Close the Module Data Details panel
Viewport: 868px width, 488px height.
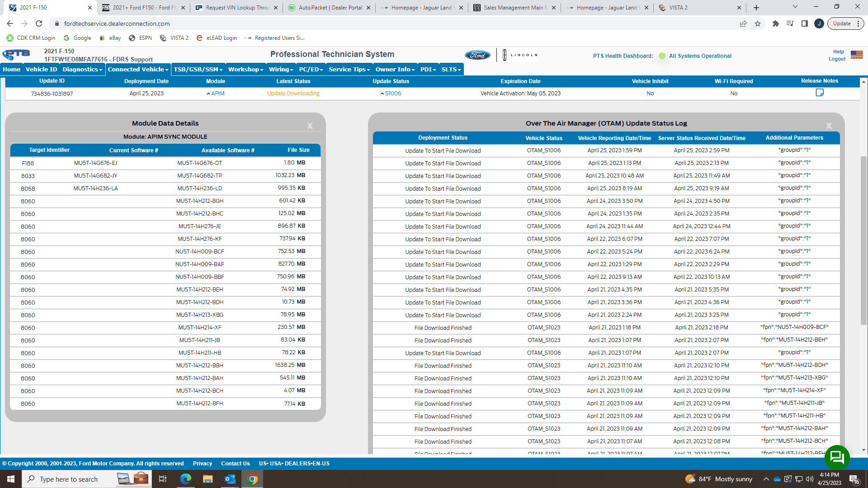point(310,126)
